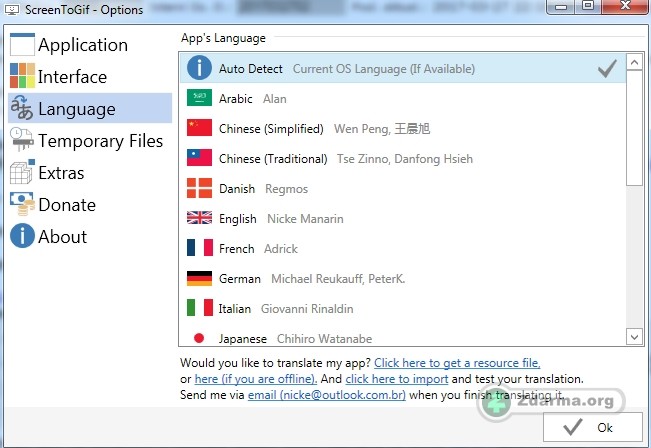Maximize the Options window
Image resolution: width=651 pixels, height=448 pixels.
coord(588,6)
